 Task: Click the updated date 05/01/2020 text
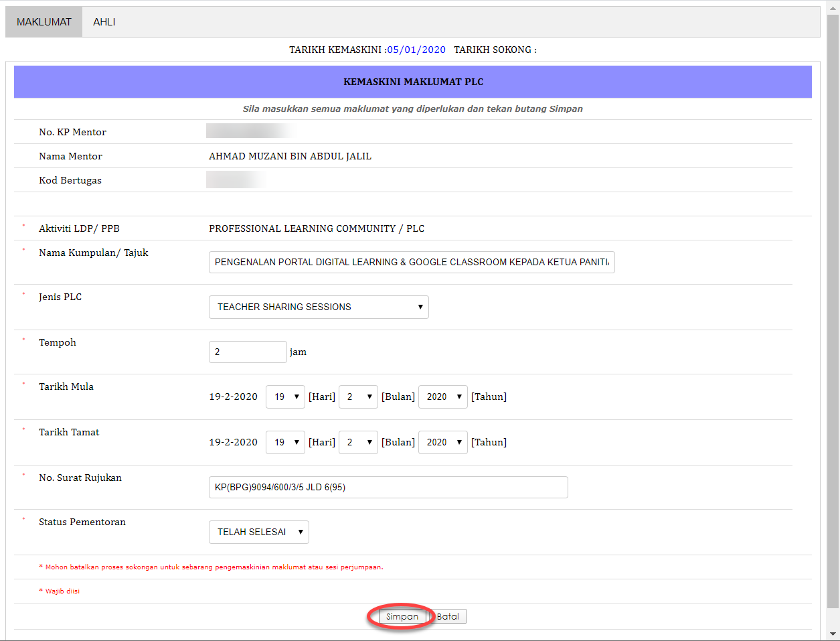pos(416,50)
